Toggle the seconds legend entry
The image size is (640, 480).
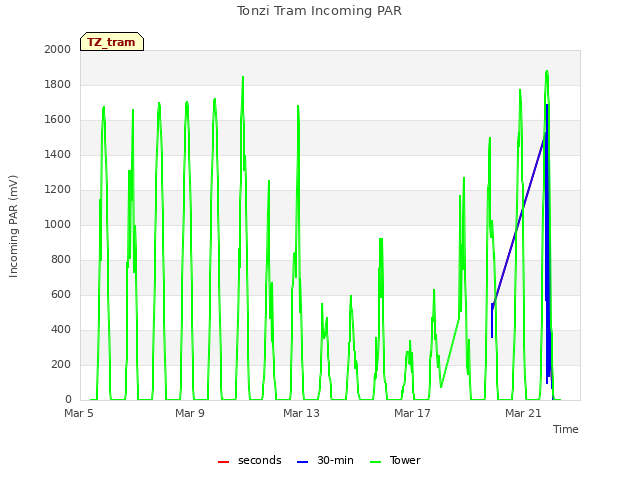250,460
